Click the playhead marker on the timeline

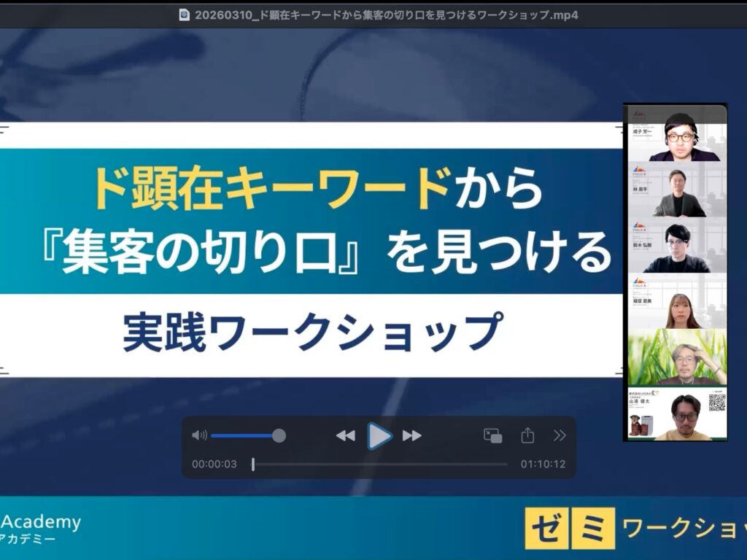tap(253, 464)
